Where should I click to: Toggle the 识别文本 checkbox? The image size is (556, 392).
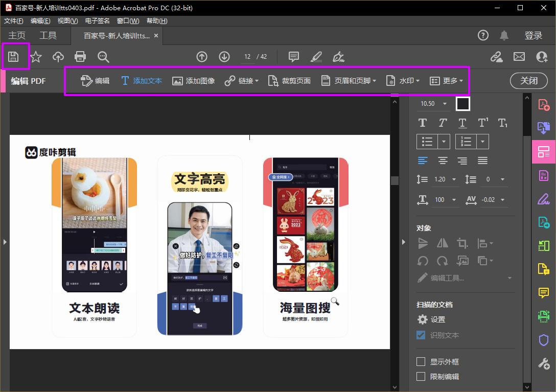point(421,335)
